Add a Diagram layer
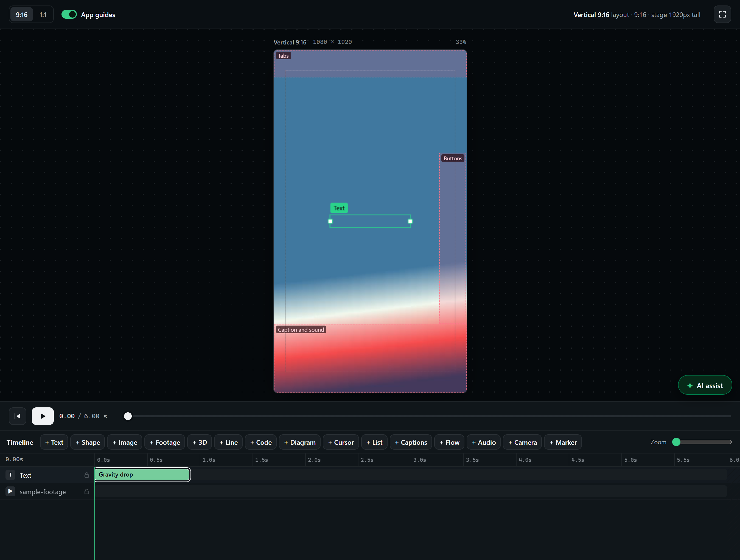This screenshot has width=740, height=560. (300, 442)
